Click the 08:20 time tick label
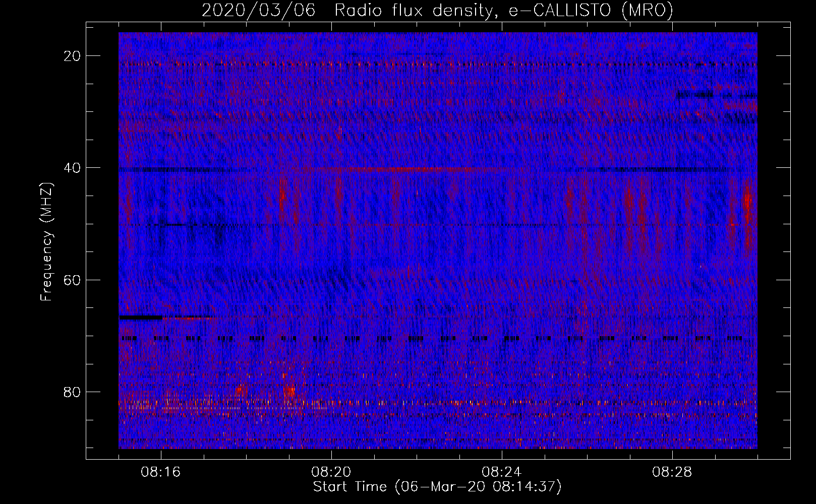This screenshot has height=504, width=816. point(331,472)
